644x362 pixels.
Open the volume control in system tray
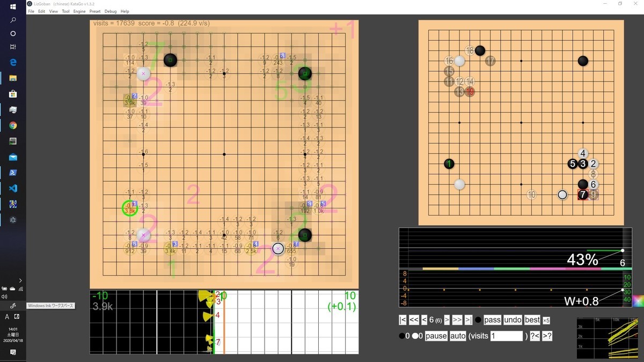pyautogui.click(x=5, y=296)
